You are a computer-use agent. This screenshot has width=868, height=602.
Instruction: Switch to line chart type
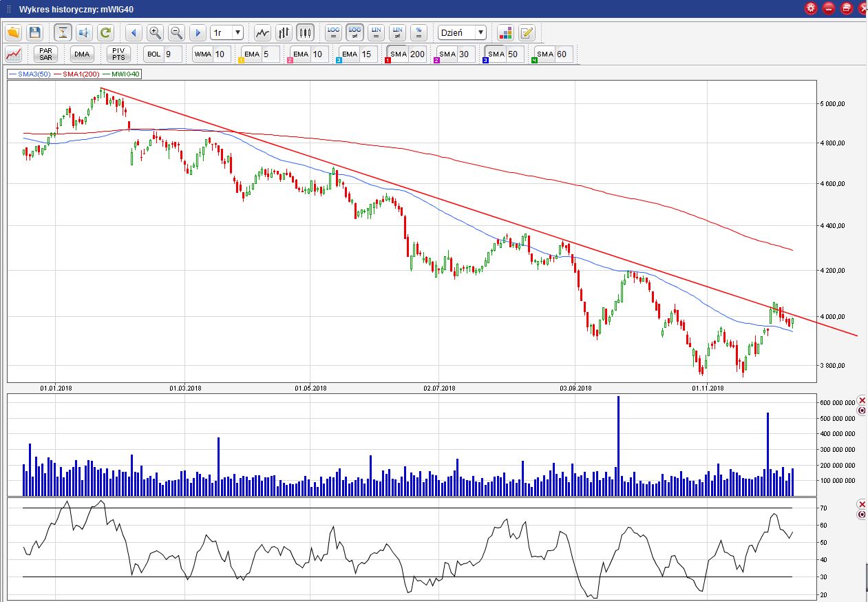[x=262, y=32]
